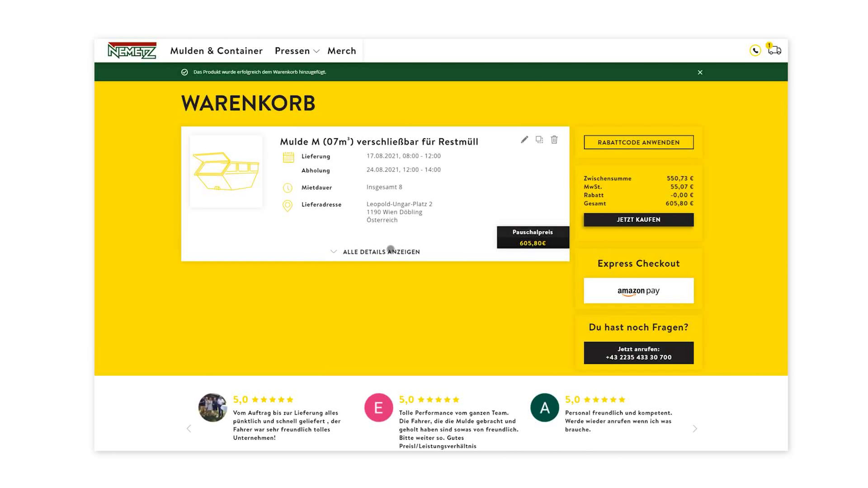
Task: Click the pencil edit icon on cart item
Action: tap(524, 140)
